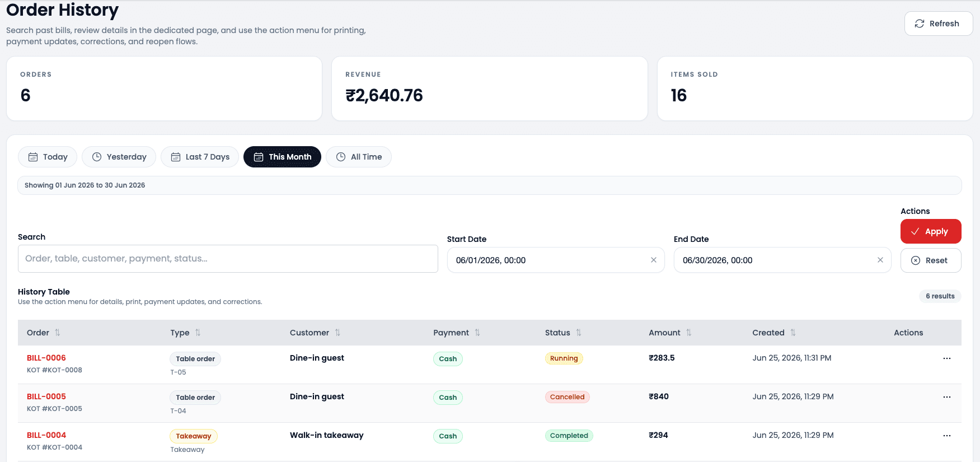
Task: Click the calendar icon on Today
Action: (33, 157)
